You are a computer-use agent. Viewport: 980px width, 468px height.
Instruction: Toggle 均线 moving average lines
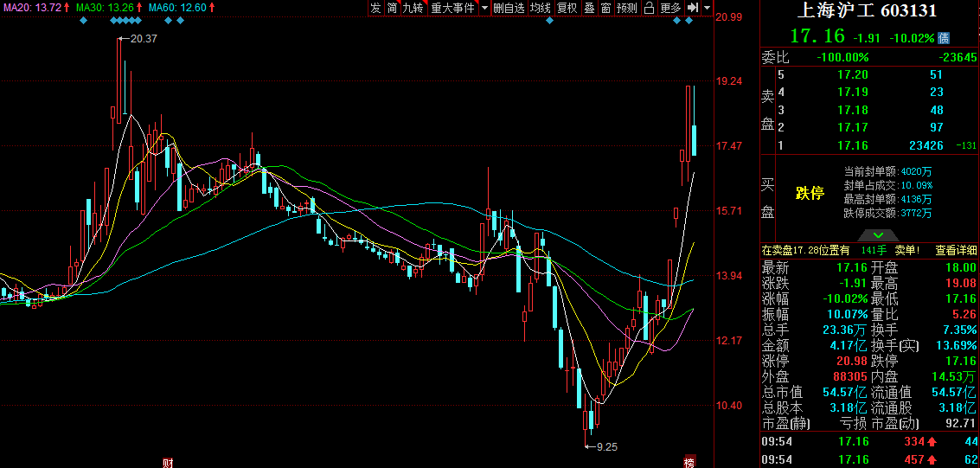[x=541, y=8]
